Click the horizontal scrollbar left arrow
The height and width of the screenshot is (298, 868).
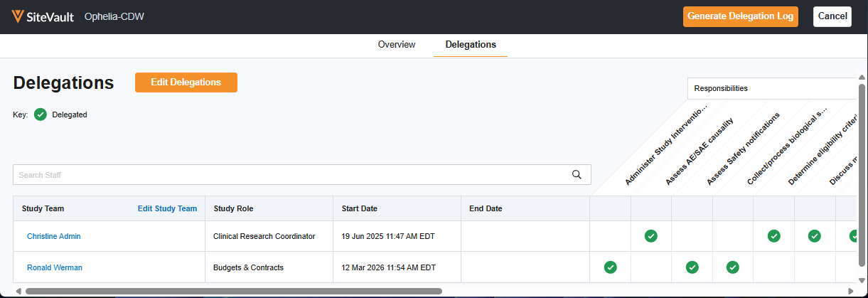(18, 291)
